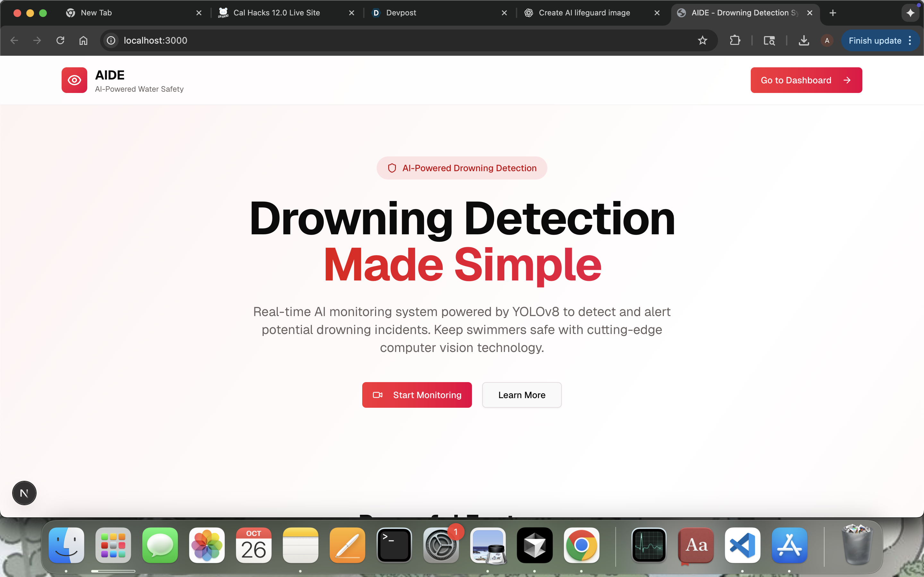Click Go to Dashboard button
Image resolution: width=924 pixels, height=577 pixels.
tap(806, 80)
